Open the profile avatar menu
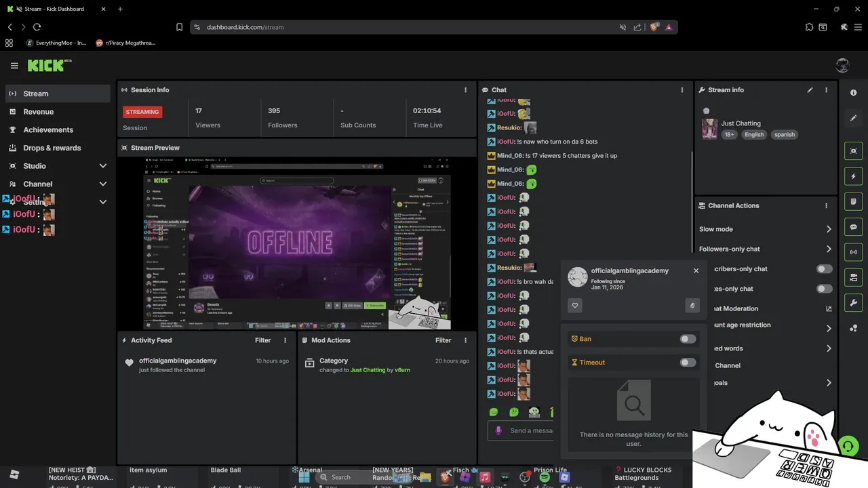 pyautogui.click(x=842, y=66)
